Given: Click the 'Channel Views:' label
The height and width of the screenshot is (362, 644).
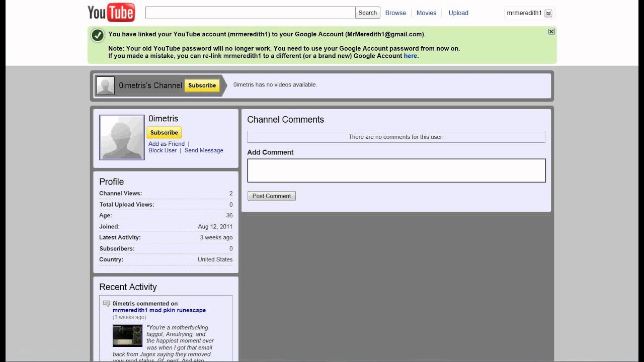Looking at the screenshot, I should pyautogui.click(x=121, y=194).
